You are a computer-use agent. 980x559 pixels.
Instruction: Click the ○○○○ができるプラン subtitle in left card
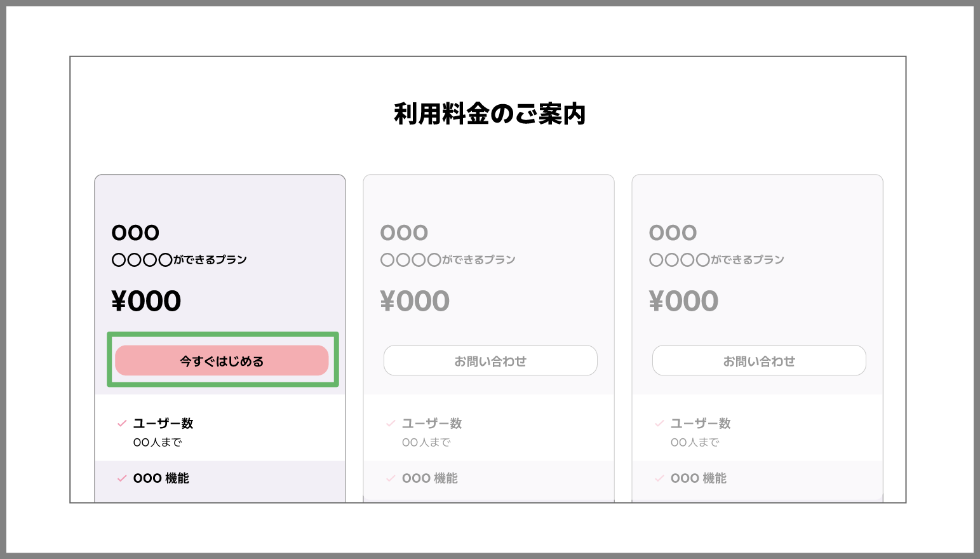click(179, 260)
